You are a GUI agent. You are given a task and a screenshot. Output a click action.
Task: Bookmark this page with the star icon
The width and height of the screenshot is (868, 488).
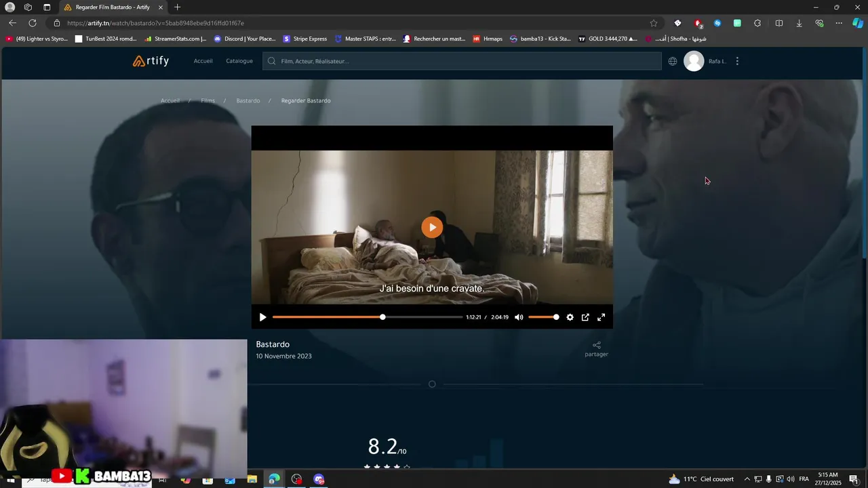pos(654,23)
